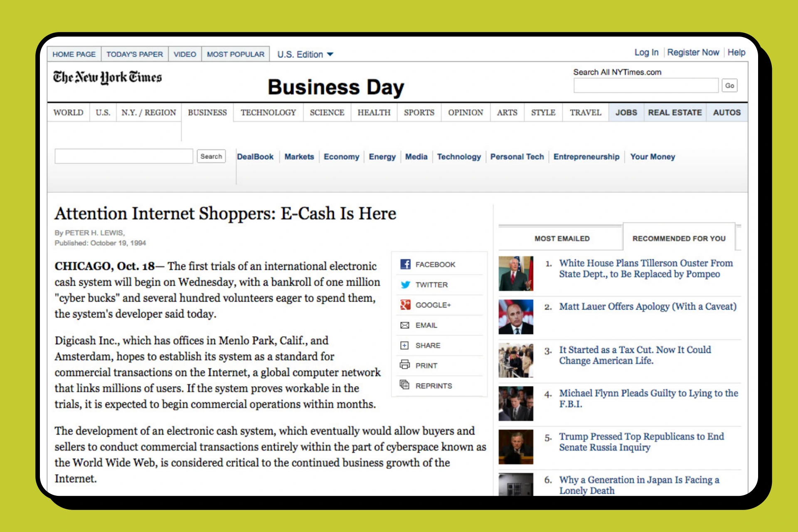The height and width of the screenshot is (532, 798).
Task: Open the Matt Lauer Offers Apology headline
Action: tap(647, 307)
